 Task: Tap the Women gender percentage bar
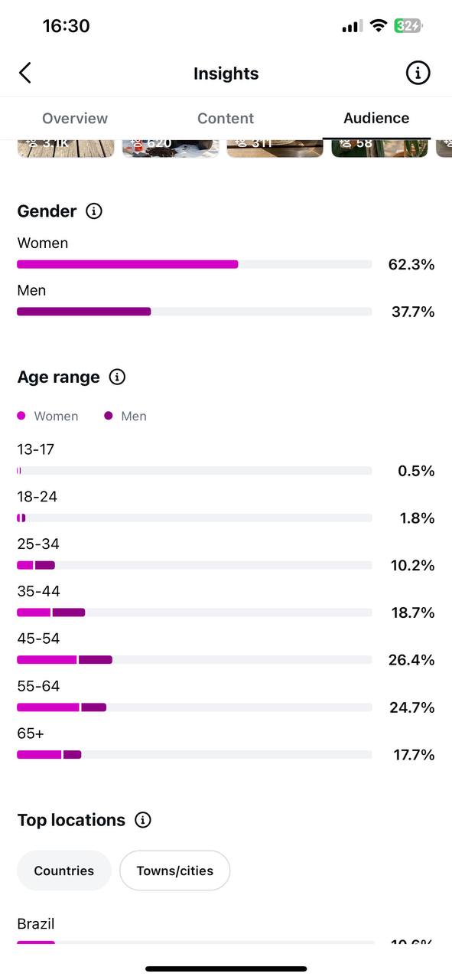(x=194, y=265)
